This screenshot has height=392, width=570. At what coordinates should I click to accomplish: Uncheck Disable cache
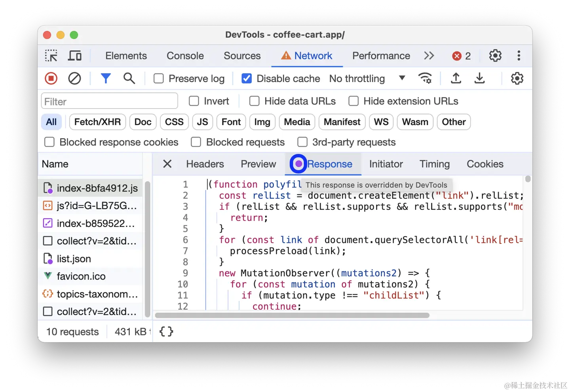click(x=246, y=78)
